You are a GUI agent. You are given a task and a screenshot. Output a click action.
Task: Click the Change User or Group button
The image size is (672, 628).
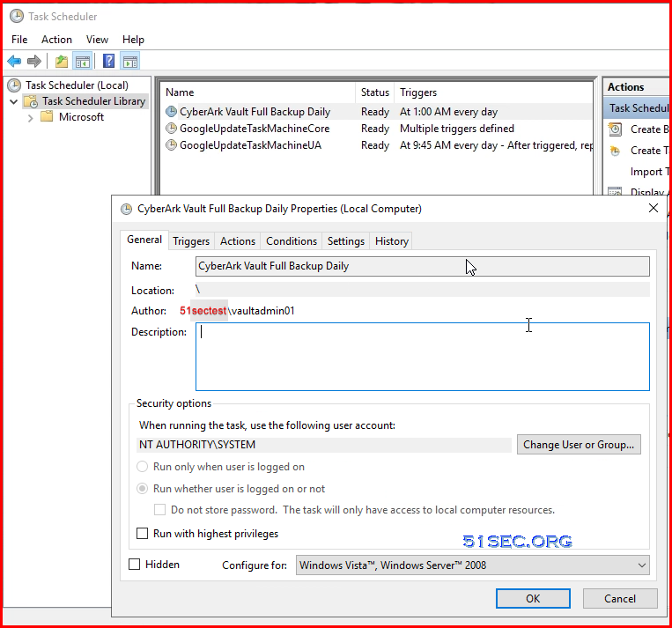pyautogui.click(x=579, y=445)
